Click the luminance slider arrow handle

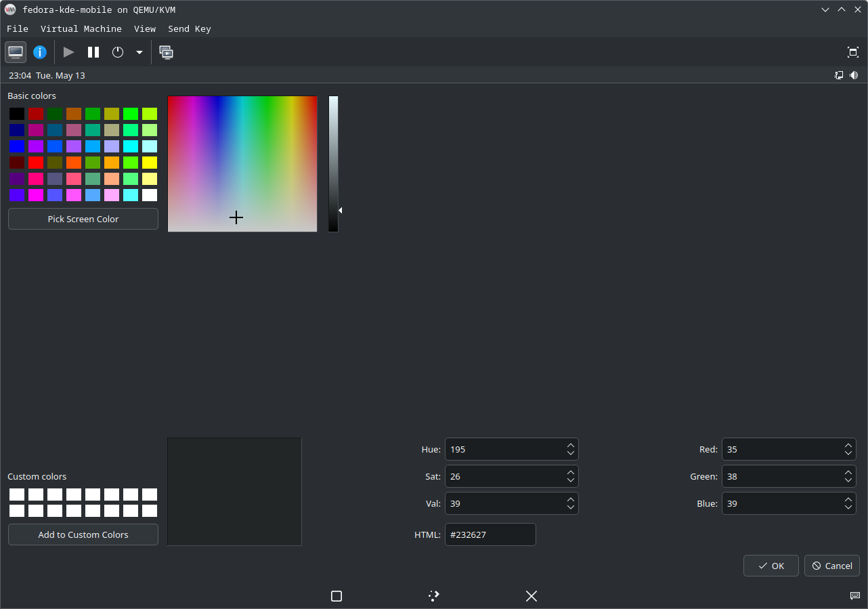click(x=340, y=211)
